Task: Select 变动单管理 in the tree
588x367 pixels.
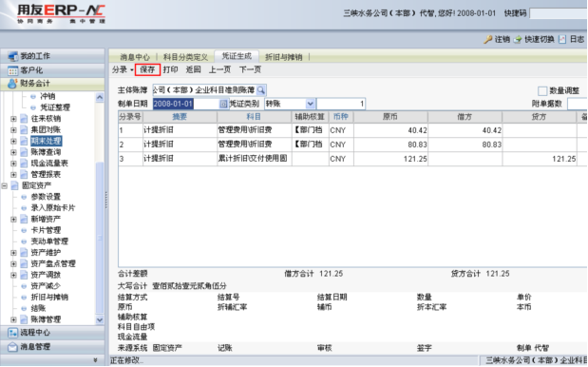Action: [49, 241]
